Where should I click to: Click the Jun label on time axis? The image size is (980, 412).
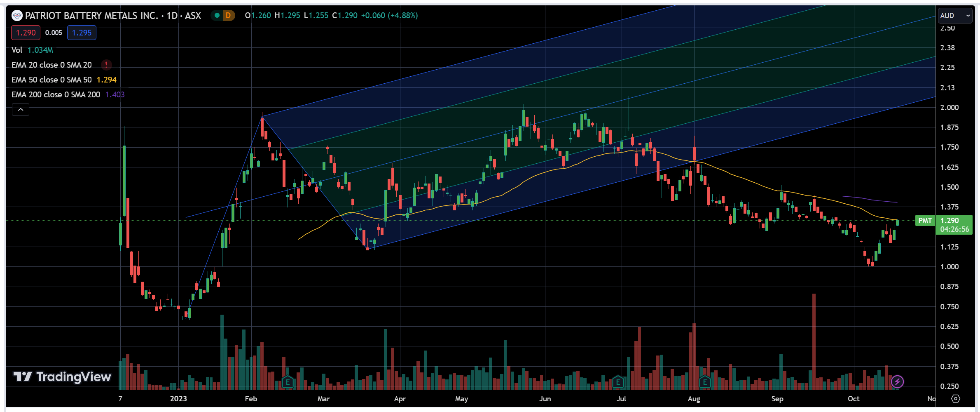point(545,399)
